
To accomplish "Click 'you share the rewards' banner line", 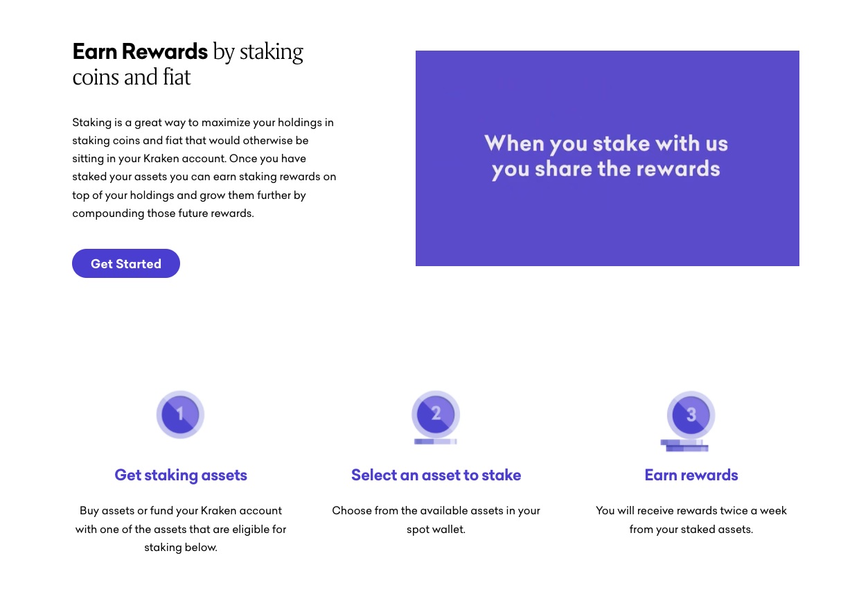I will [x=606, y=168].
